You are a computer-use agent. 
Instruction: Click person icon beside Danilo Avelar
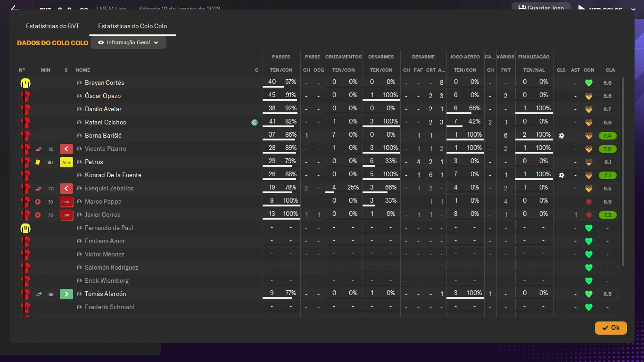[x=79, y=109]
